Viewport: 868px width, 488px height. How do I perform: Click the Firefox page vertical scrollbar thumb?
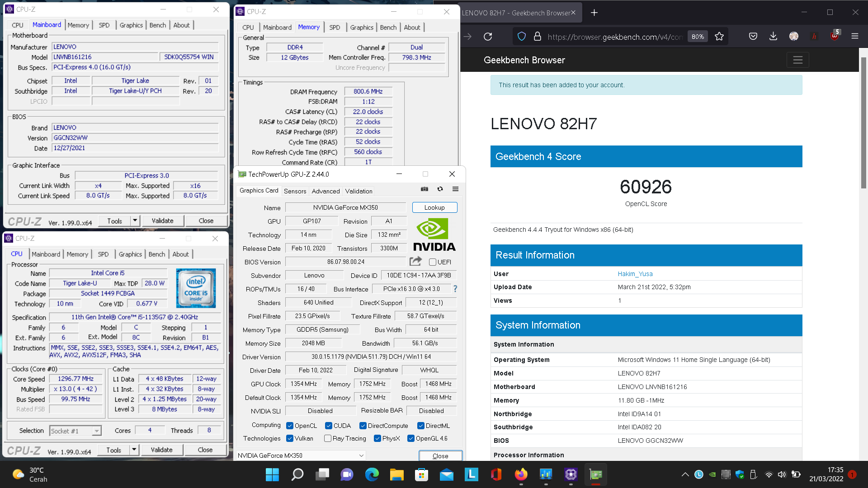point(863,122)
